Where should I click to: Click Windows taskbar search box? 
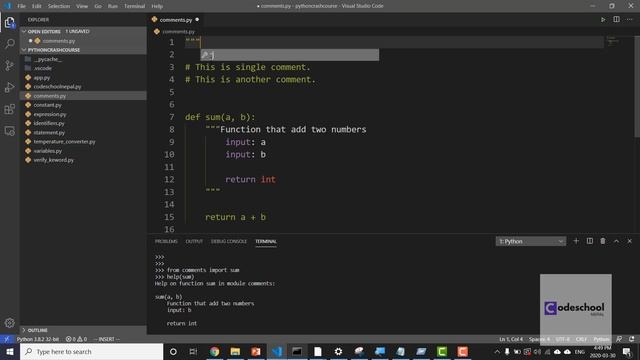click(91, 351)
